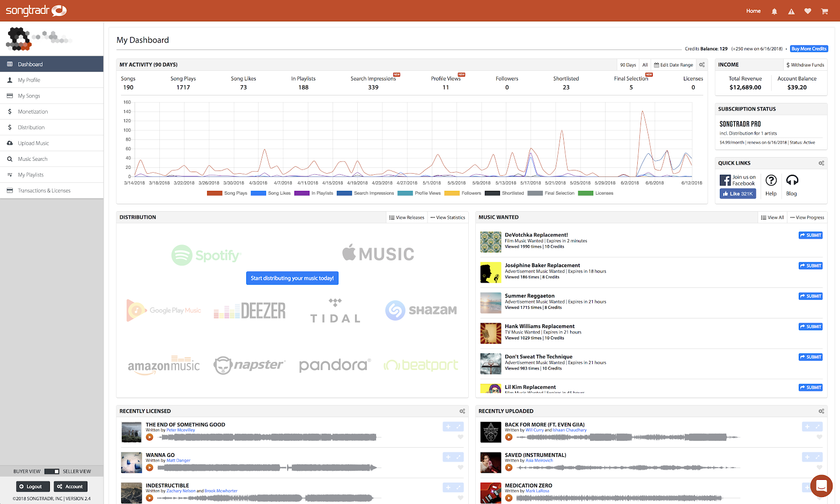Image resolution: width=840 pixels, height=504 pixels.
Task: Open Transactions & Licenses in sidebar
Action: [x=51, y=190]
